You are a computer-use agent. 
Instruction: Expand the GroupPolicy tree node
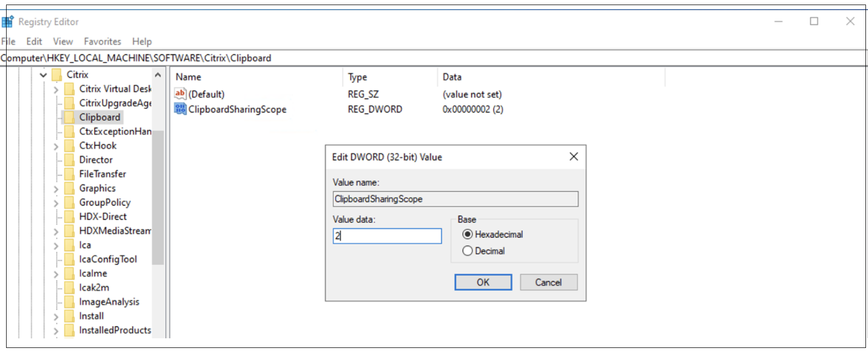click(x=56, y=203)
